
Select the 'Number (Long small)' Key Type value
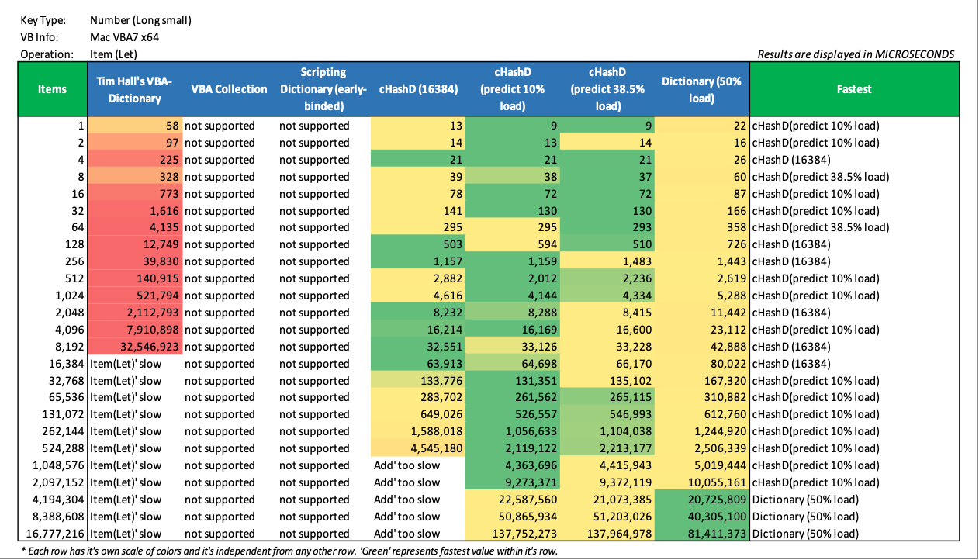140,20
